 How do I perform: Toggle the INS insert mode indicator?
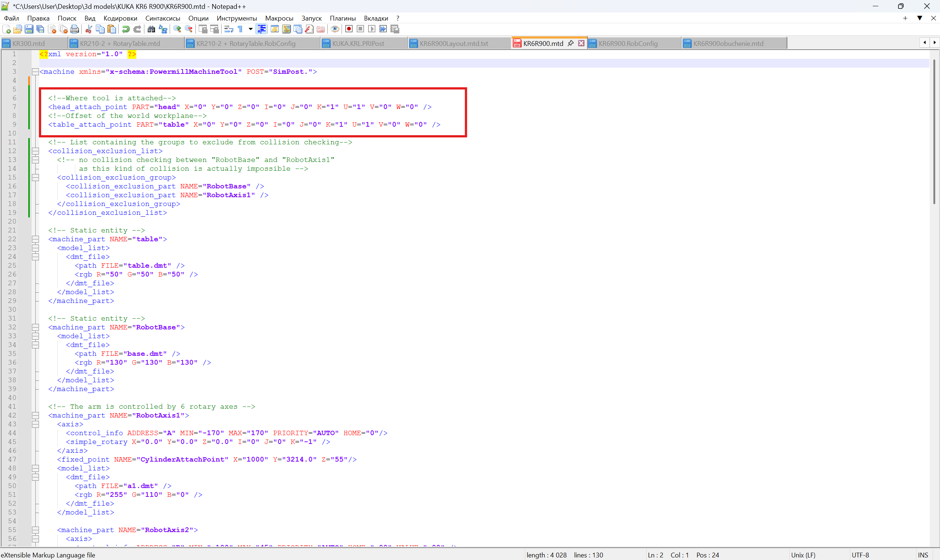pyautogui.click(x=923, y=555)
